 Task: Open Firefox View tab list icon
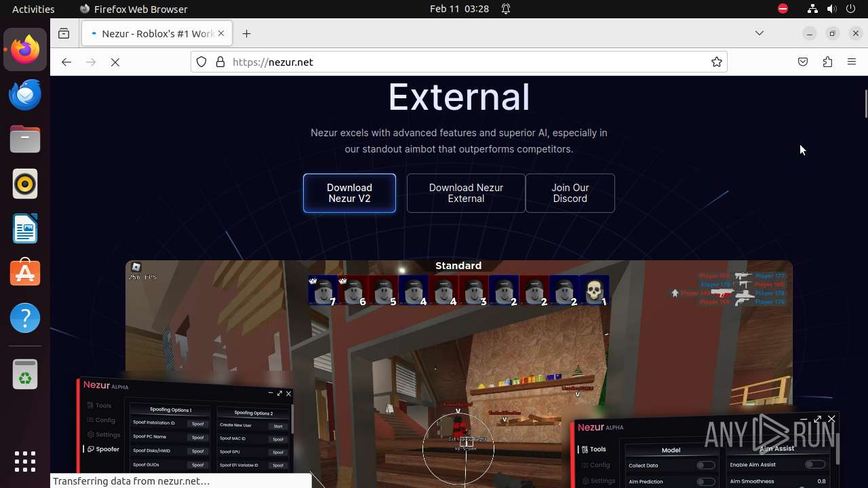[x=64, y=33]
